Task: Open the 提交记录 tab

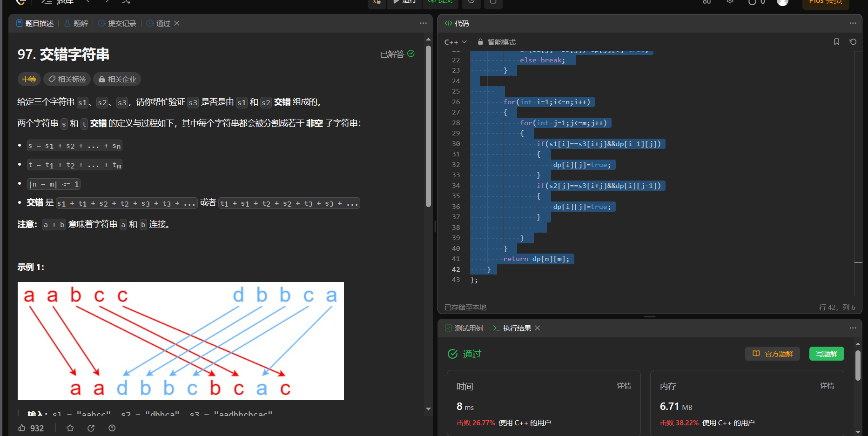Action: coord(117,23)
